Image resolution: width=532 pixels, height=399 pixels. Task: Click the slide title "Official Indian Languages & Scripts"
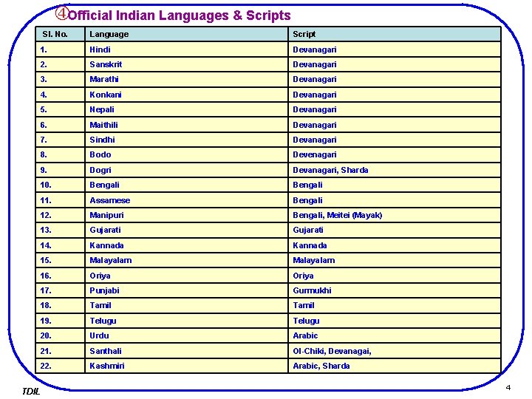(x=179, y=16)
